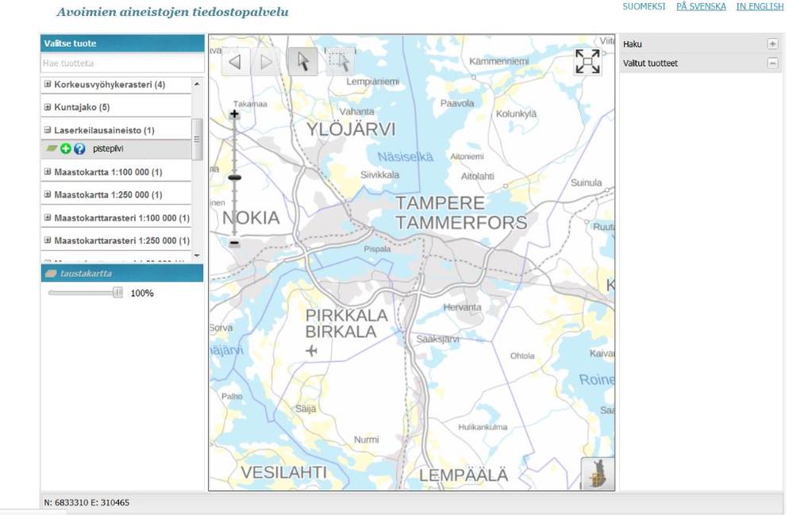Click the taustakartta layer icon
The width and height of the screenshot is (812, 515).
51,273
